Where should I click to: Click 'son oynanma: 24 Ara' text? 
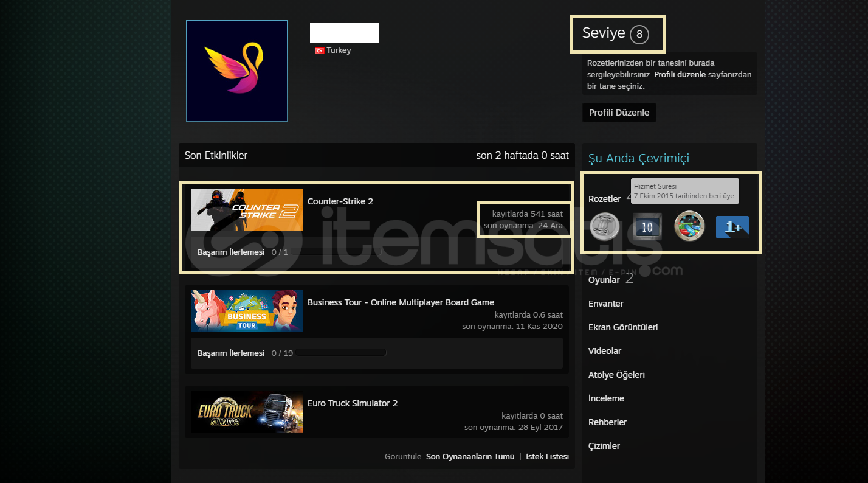coord(523,226)
